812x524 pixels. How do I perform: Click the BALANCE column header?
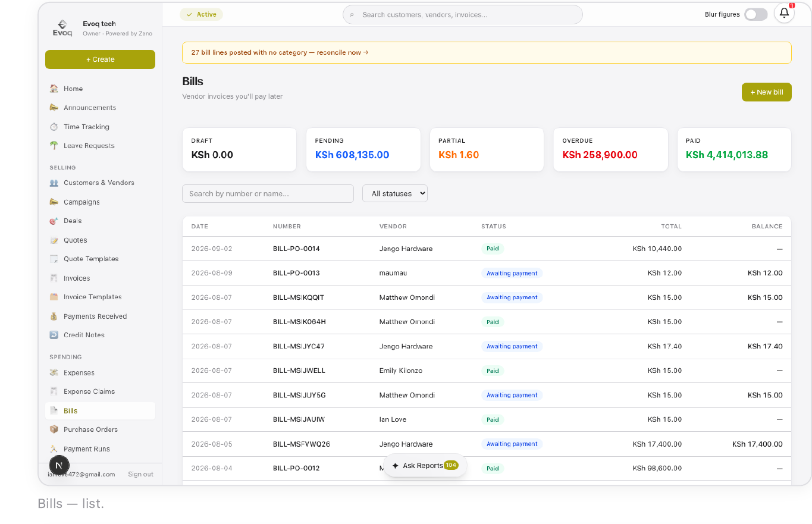[x=767, y=227]
